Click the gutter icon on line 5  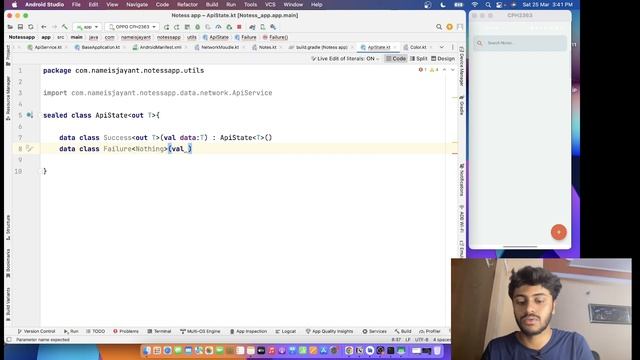tap(30, 116)
